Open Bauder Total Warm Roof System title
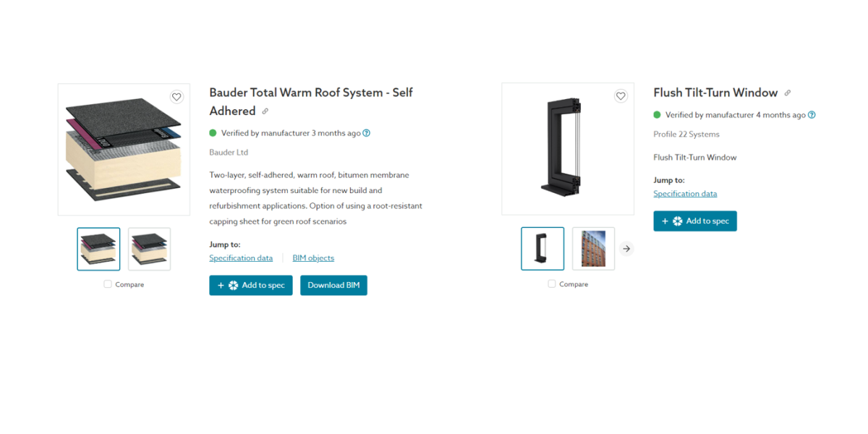 [311, 102]
